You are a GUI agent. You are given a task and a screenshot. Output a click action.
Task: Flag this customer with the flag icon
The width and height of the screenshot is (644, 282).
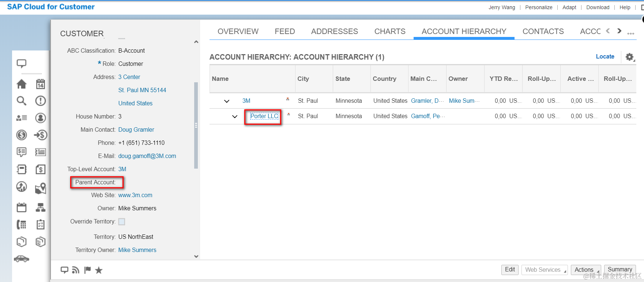(x=87, y=270)
